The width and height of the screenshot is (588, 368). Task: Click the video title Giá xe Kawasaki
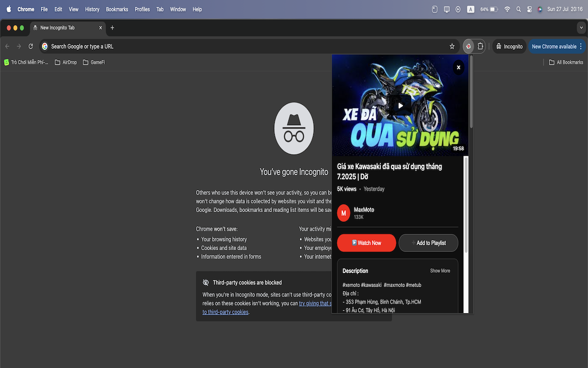390,171
